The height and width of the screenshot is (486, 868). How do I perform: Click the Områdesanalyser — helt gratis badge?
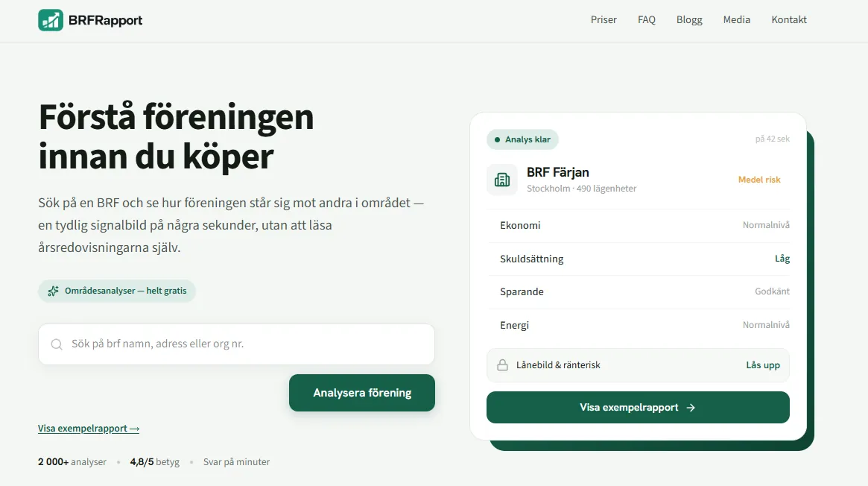tap(117, 291)
